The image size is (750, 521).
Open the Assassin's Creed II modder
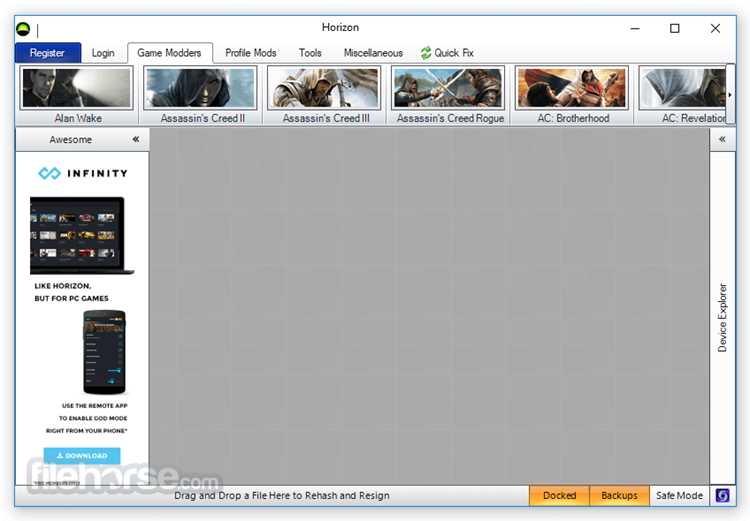[x=200, y=95]
